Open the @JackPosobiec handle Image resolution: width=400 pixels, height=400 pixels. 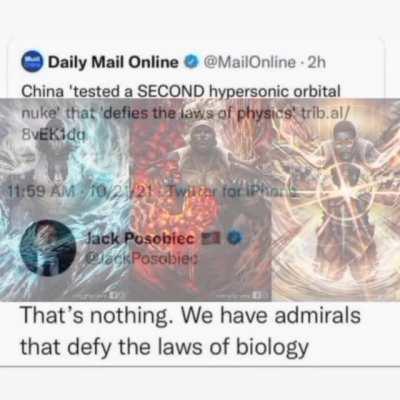(x=141, y=259)
